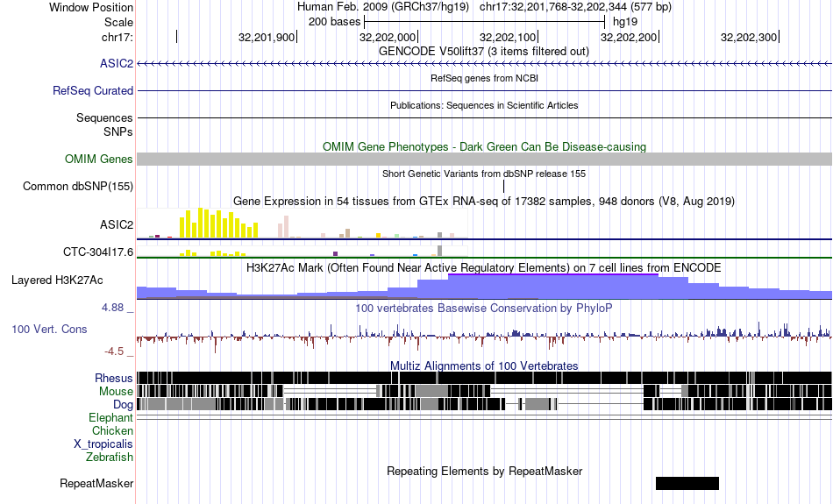The width and height of the screenshot is (833, 504).
Task: Click the dbSNP variant tick mark
Action: (x=503, y=187)
